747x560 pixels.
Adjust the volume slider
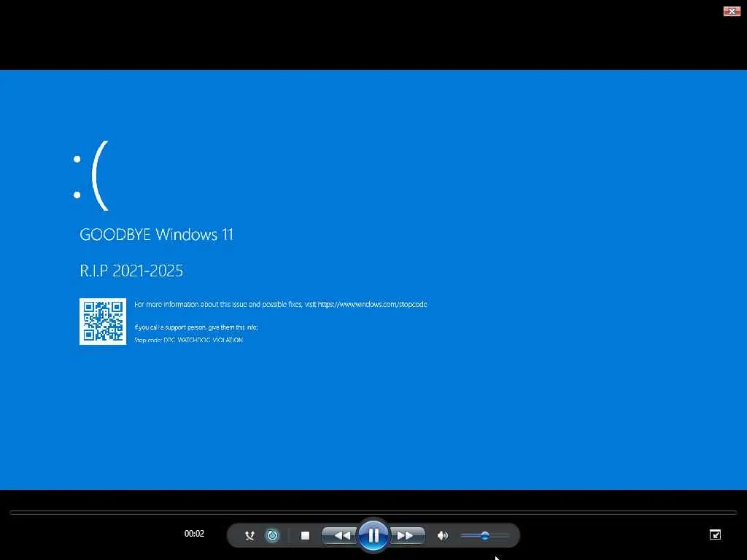[484, 535]
